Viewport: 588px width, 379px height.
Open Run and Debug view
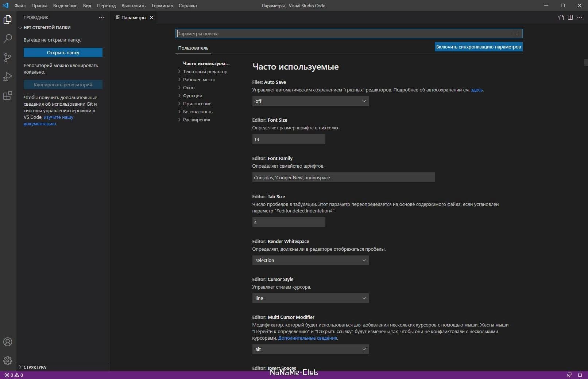point(8,77)
